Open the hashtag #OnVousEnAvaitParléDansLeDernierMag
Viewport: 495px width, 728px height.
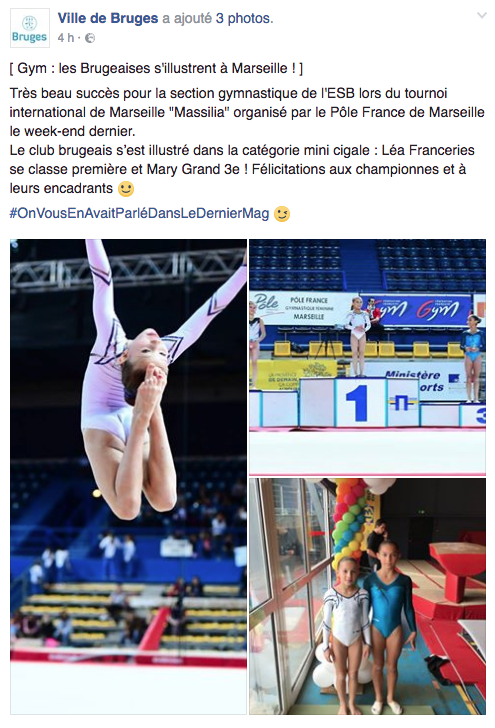point(139,214)
